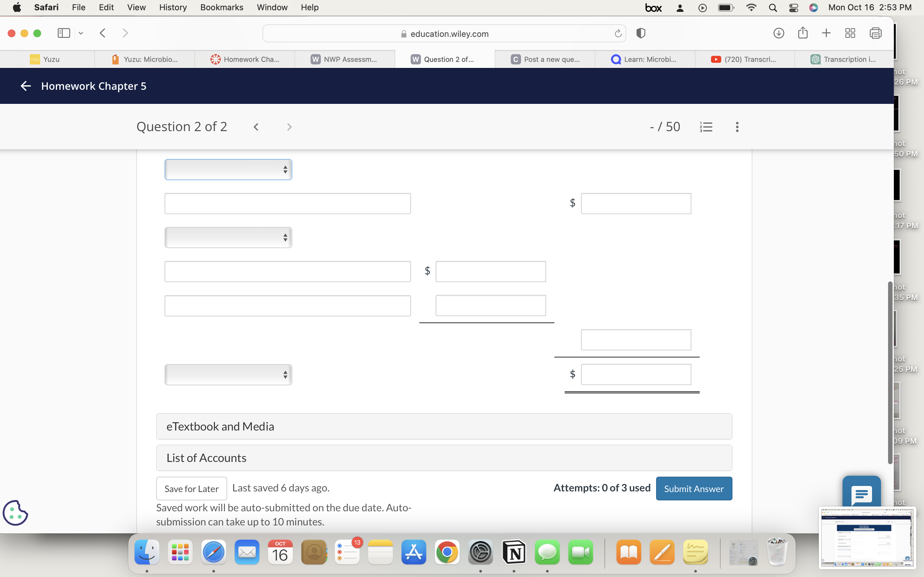The height and width of the screenshot is (577, 924).
Task: Open the three-dot overflow menu
Action: (x=737, y=126)
